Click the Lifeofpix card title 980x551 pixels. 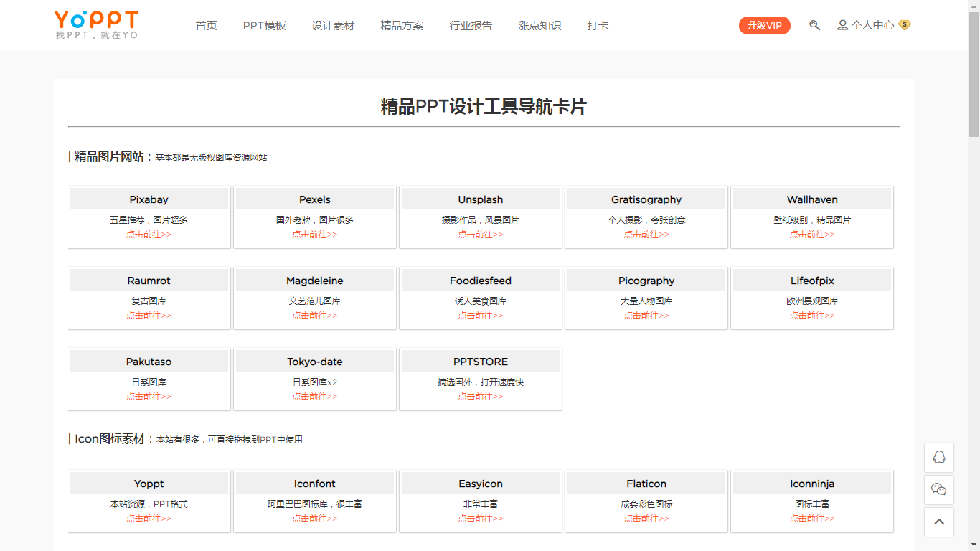(x=812, y=281)
